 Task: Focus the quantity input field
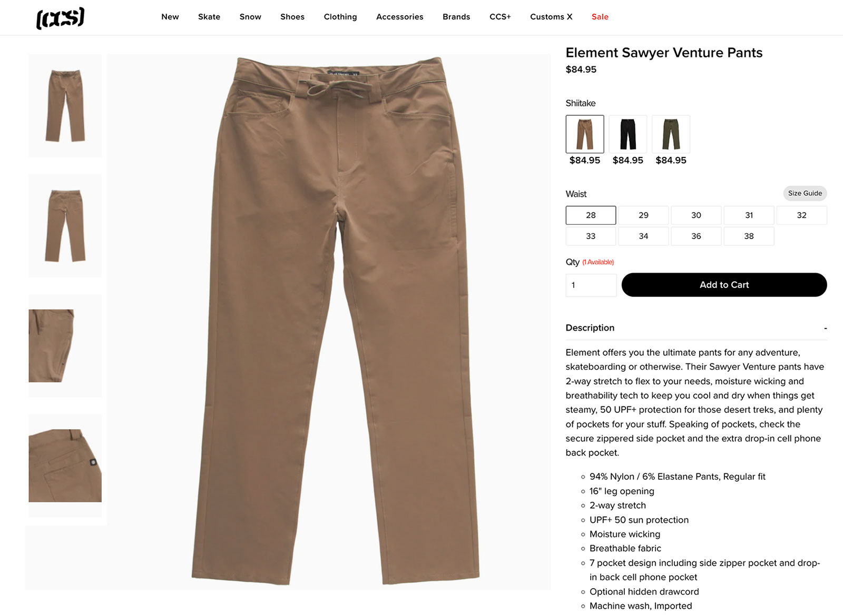pyautogui.click(x=591, y=285)
